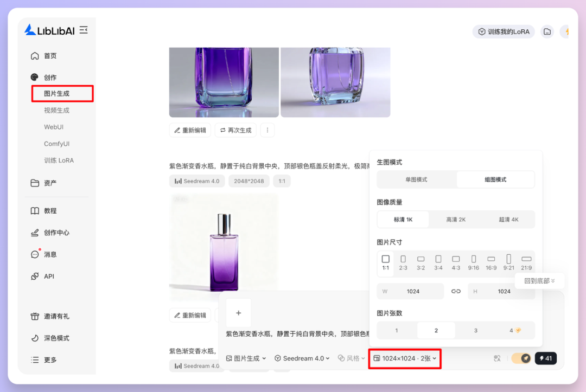The height and width of the screenshot is (392, 586).
Task: Go to 创作中心
Action: 50,233
